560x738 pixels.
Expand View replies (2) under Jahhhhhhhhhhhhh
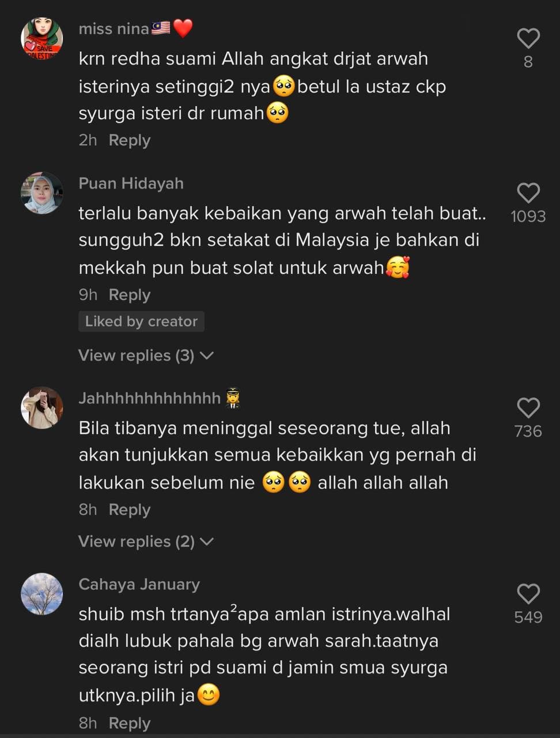pos(146,542)
